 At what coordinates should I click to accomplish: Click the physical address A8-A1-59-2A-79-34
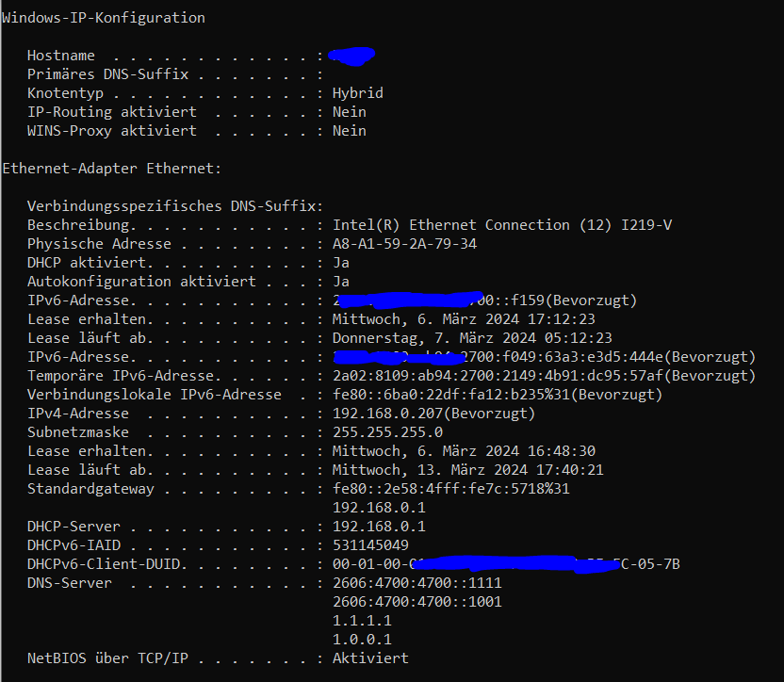(x=404, y=244)
